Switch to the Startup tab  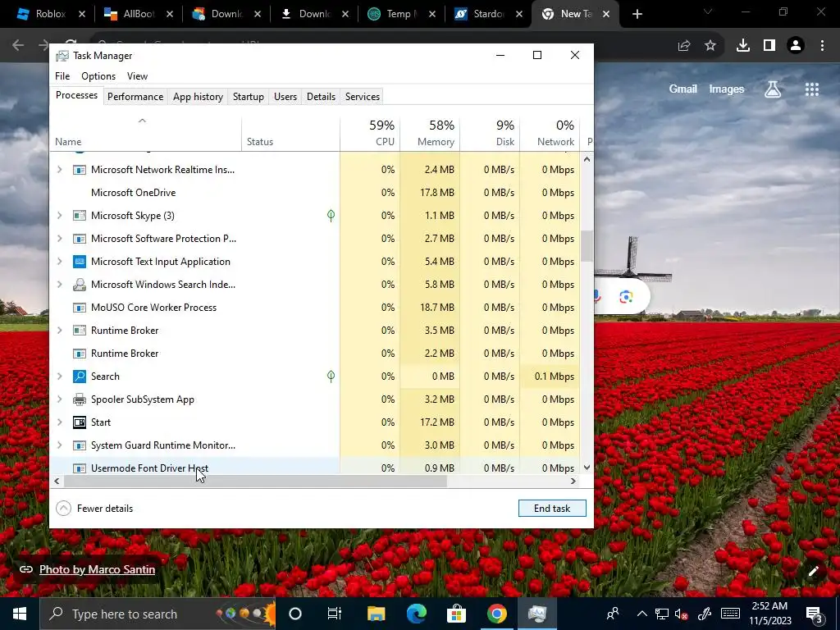[x=248, y=97]
